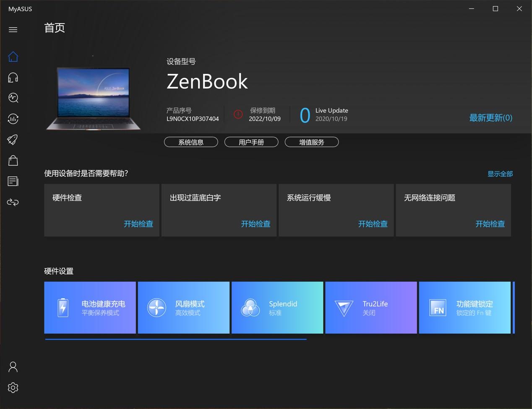This screenshot has height=409, width=532.
Task: Open the shopping bag icon in sidebar
Action: pos(13,160)
